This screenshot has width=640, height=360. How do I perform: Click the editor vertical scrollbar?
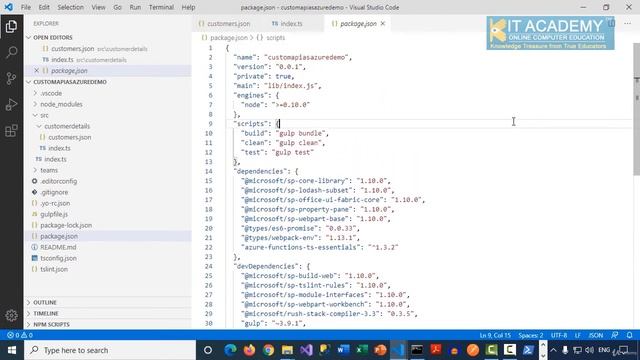click(636, 109)
